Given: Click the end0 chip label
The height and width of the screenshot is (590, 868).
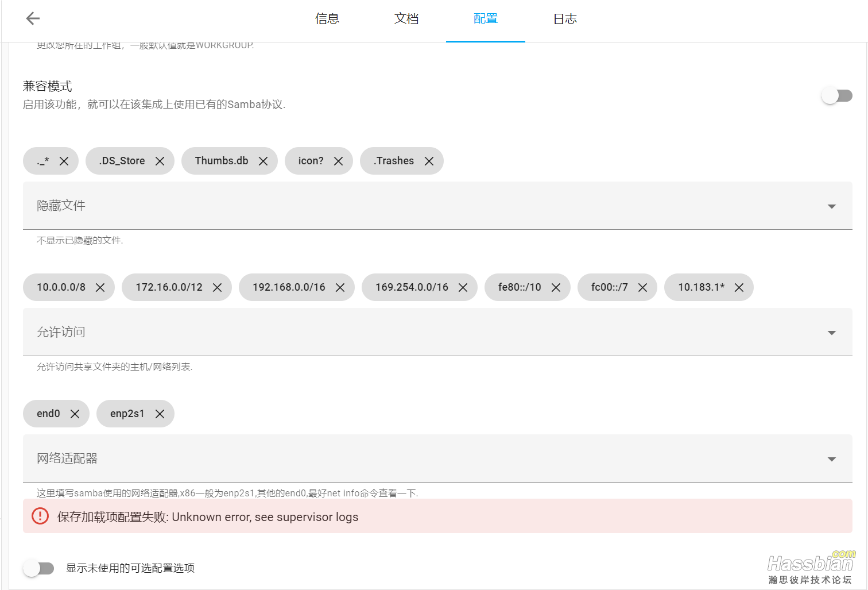Looking at the screenshot, I should pyautogui.click(x=48, y=414).
